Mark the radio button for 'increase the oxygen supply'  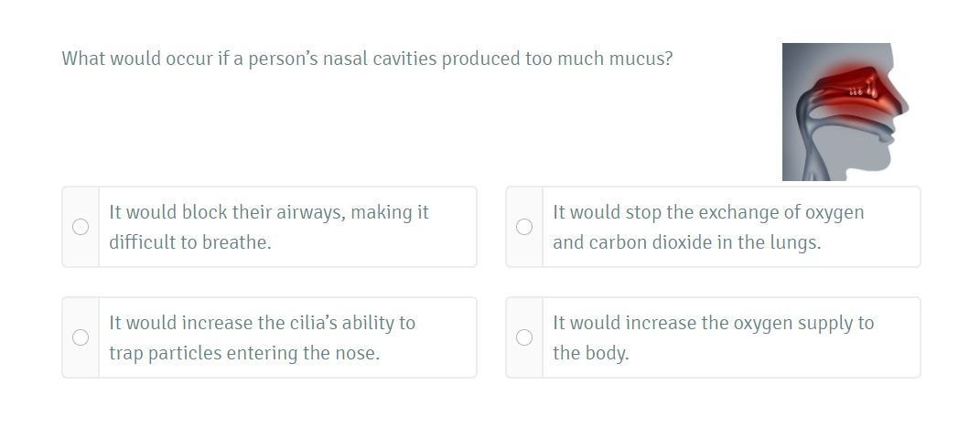(524, 337)
